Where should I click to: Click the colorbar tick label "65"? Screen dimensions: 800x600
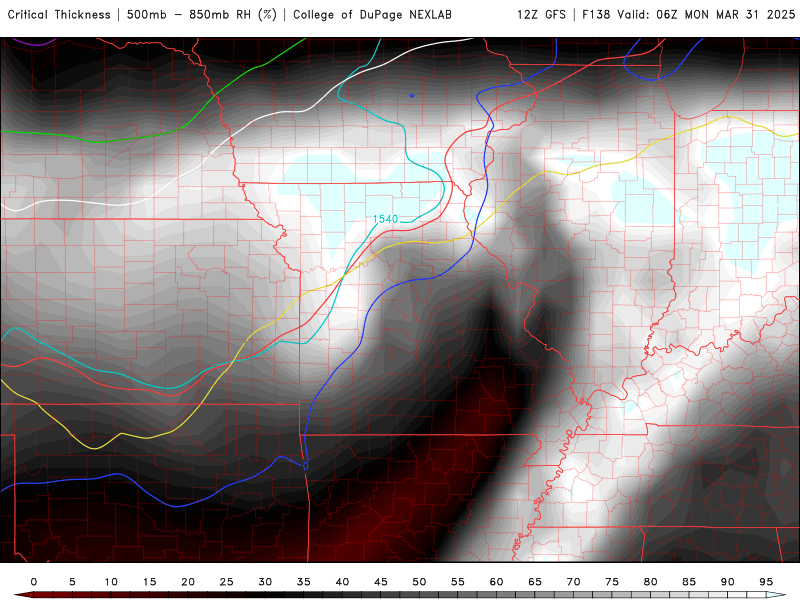(535, 582)
